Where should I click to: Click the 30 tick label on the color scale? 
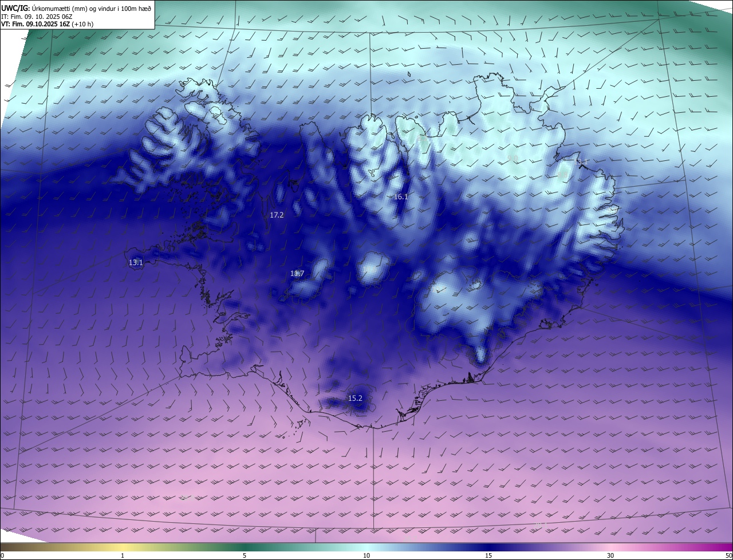click(610, 556)
